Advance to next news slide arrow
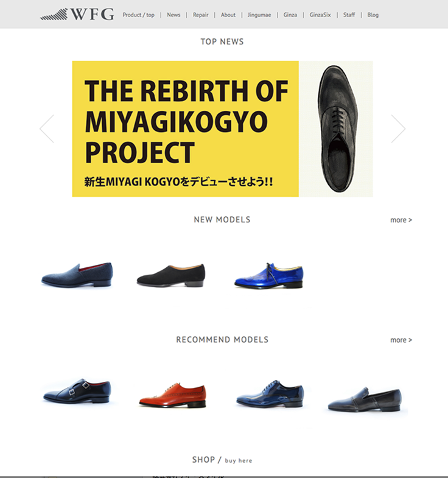 click(x=398, y=128)
